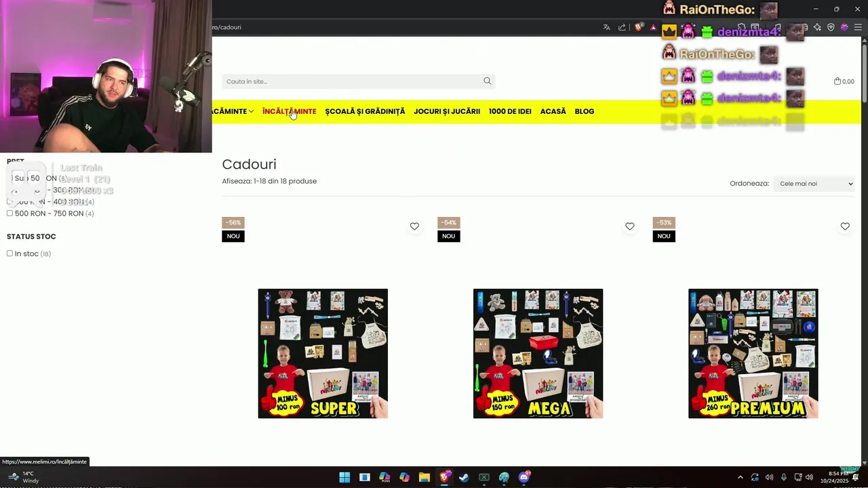Screen dimensions: 868x488
Task: Show hidden system tray icons
Action: [x=740, y=477]
